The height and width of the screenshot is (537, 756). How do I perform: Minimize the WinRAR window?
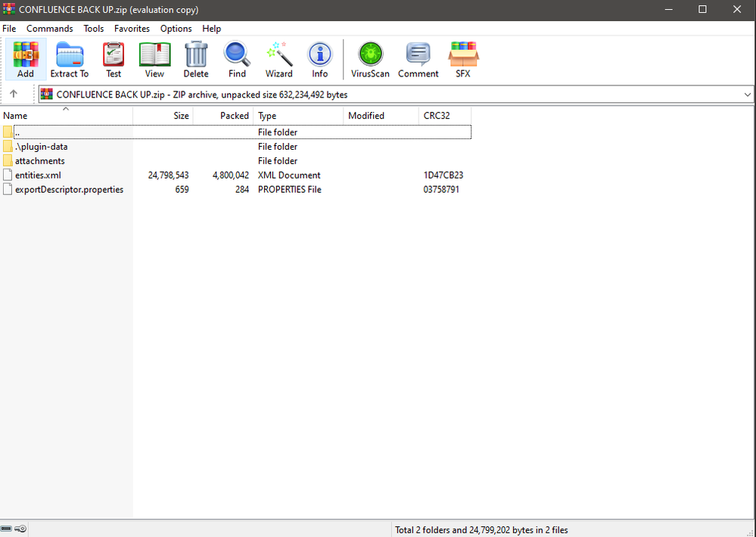[669, 9]
